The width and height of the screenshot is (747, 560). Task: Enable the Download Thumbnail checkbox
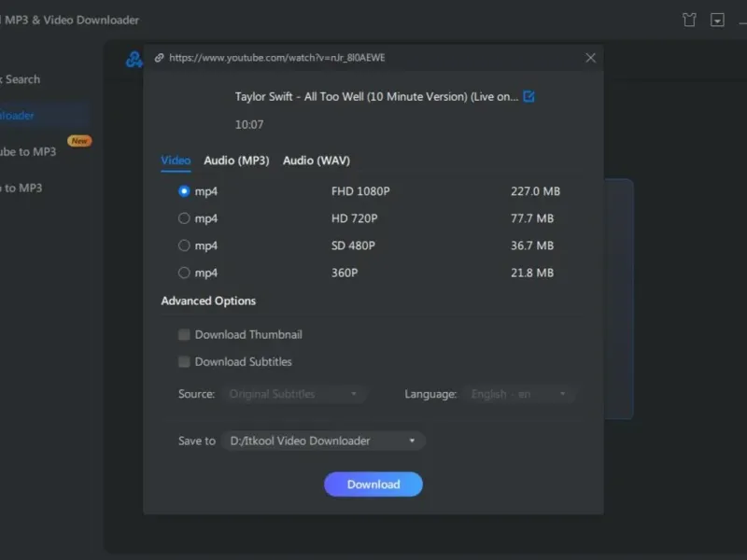pos(185,334)
